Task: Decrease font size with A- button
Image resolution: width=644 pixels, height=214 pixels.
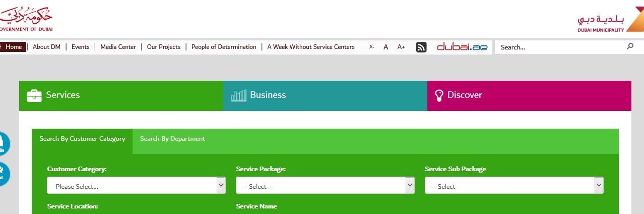Action: click(x=372, y=47)
